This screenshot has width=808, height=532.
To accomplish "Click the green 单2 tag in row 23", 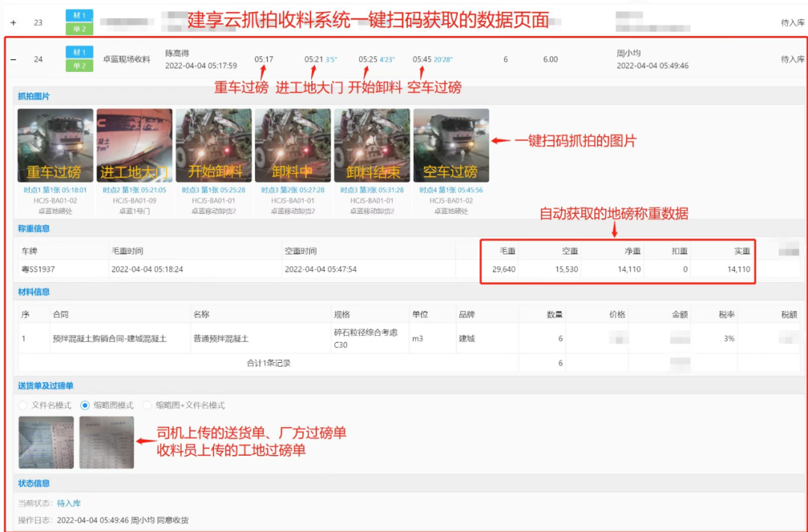I will [79, 29].
